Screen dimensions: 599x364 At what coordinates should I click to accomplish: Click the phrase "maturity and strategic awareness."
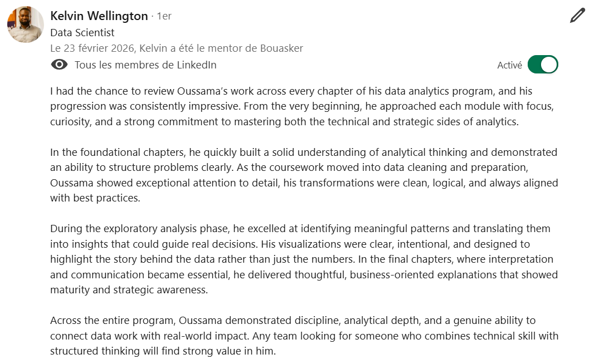129,289
